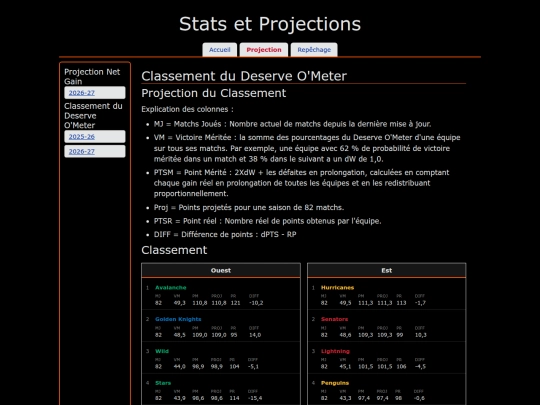Click Hurricanes VM value 49,5
540x405 pixels.
point(345,303)
